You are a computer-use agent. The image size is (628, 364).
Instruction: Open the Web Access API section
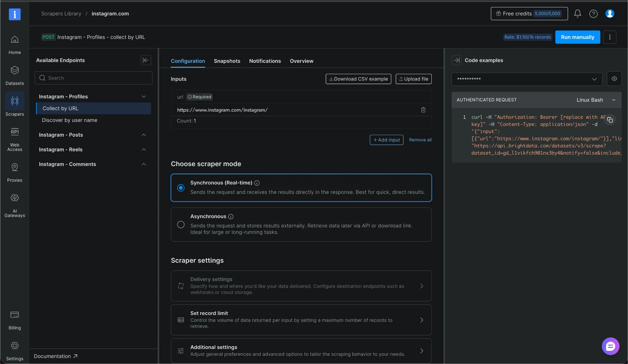15,139
